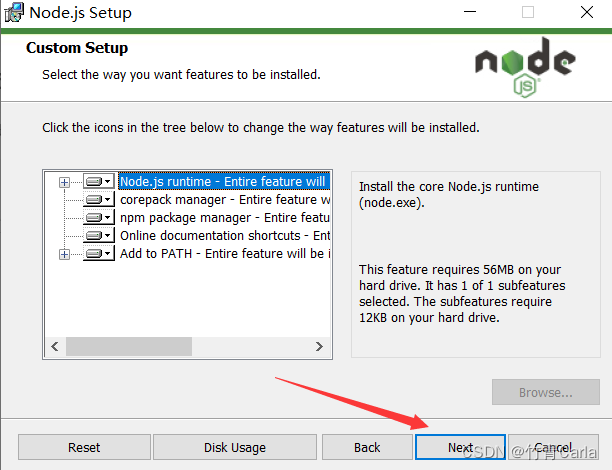The image size is (612, 470).
Task: Expand the Node.js runtime tree node
Action: point(64,182)
